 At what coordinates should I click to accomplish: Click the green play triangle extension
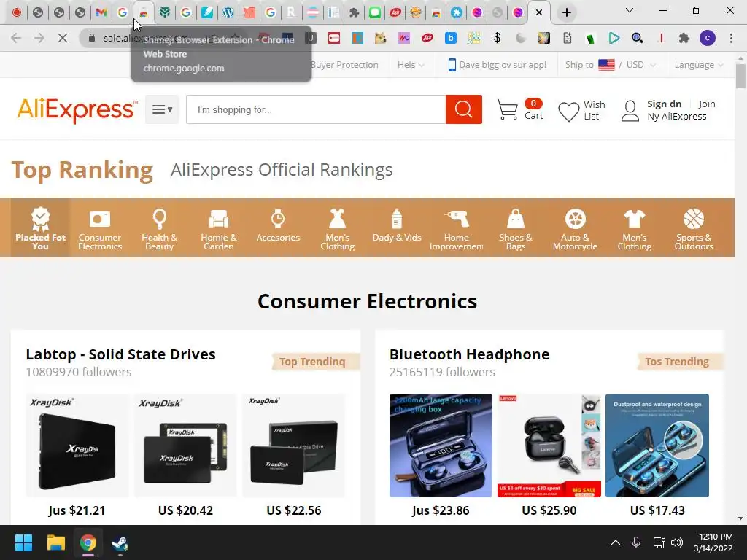614,38
